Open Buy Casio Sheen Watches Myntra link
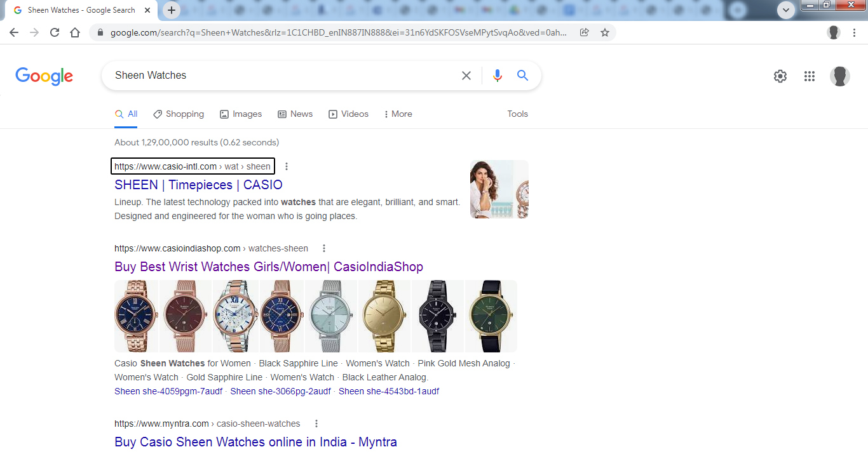This screenshot has height=454, width=868. [255, 442]
